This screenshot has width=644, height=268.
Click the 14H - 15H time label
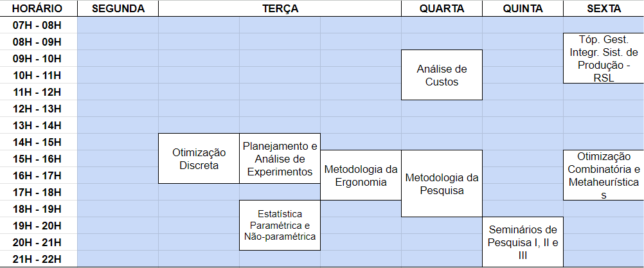coord(37,142)
